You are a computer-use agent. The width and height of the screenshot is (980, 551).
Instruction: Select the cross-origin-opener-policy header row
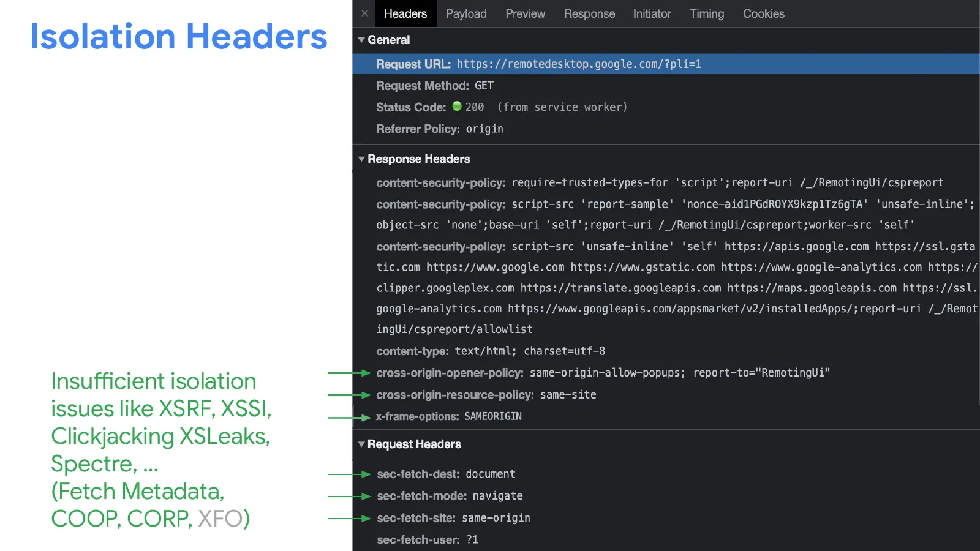pos(666,373)
